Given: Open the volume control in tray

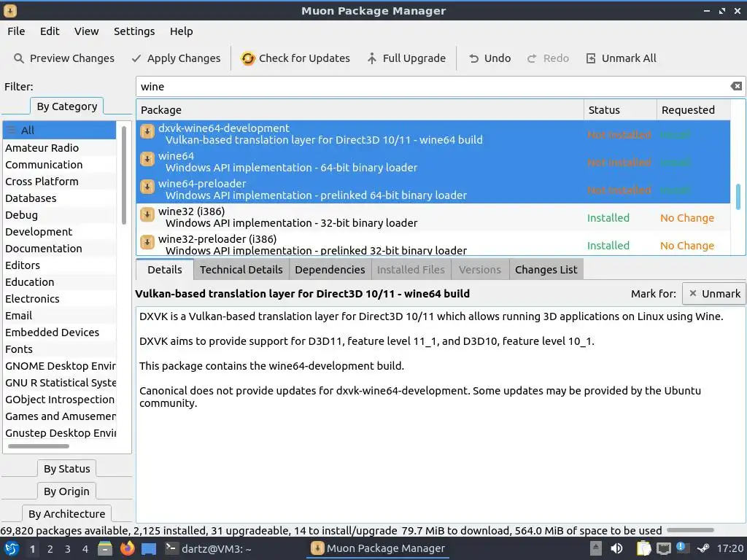Looking at the screenshot, I should tap(616, 548).
